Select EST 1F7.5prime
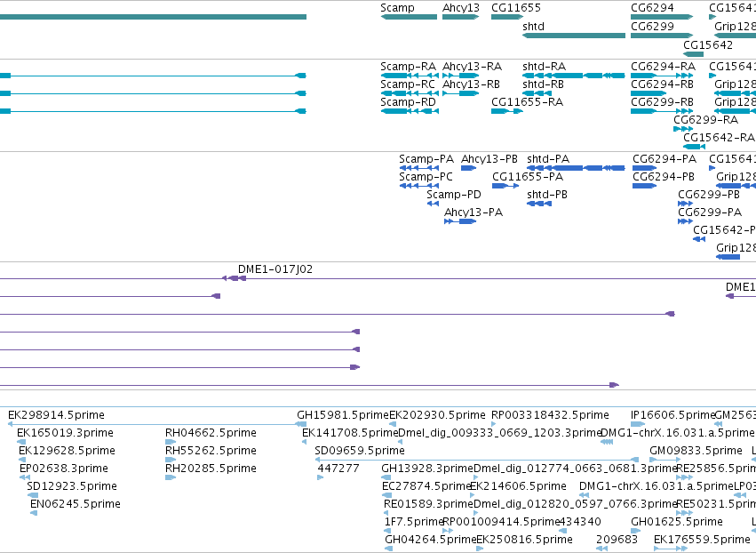The image size is (756, 553). pos(387,531)
